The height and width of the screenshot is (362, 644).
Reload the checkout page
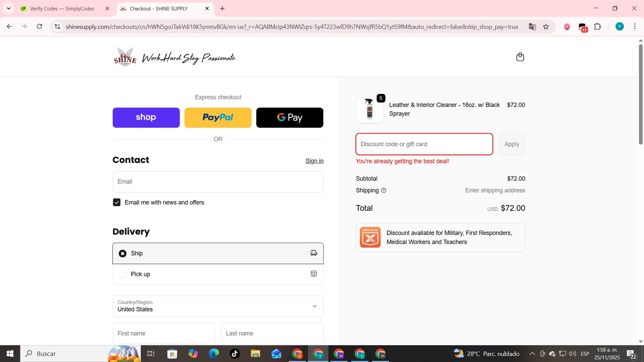point(39,27)
